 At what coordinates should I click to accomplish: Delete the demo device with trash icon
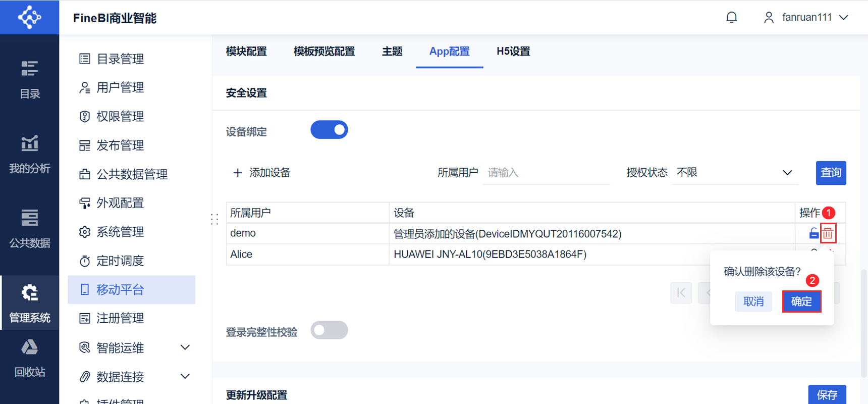click(828, 233)
